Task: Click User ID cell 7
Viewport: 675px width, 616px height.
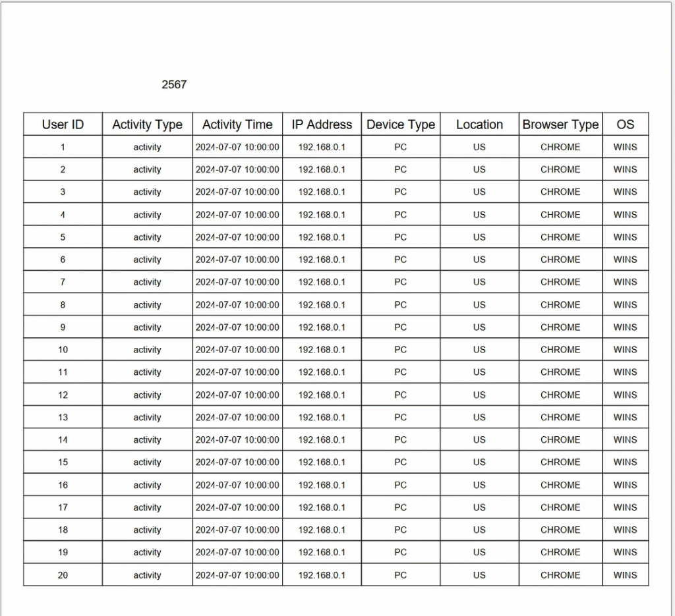Action: [63, 282]
